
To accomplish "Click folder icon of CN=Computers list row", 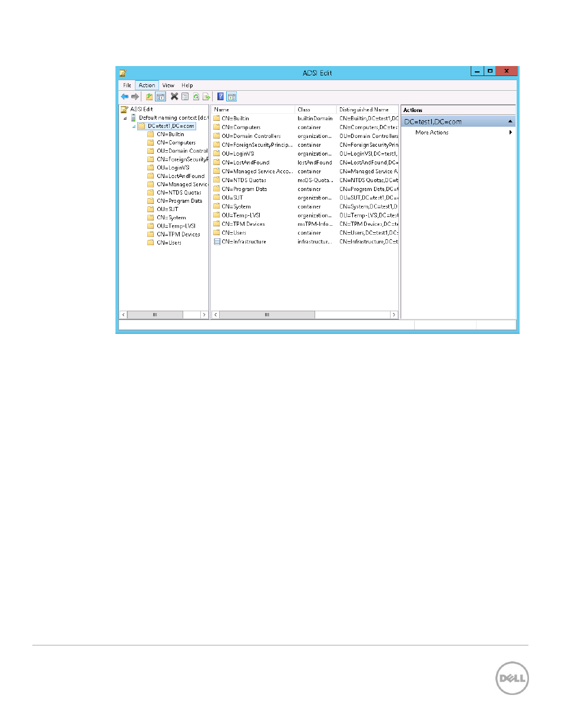I will pyautogui.click(x=216, y=127).
